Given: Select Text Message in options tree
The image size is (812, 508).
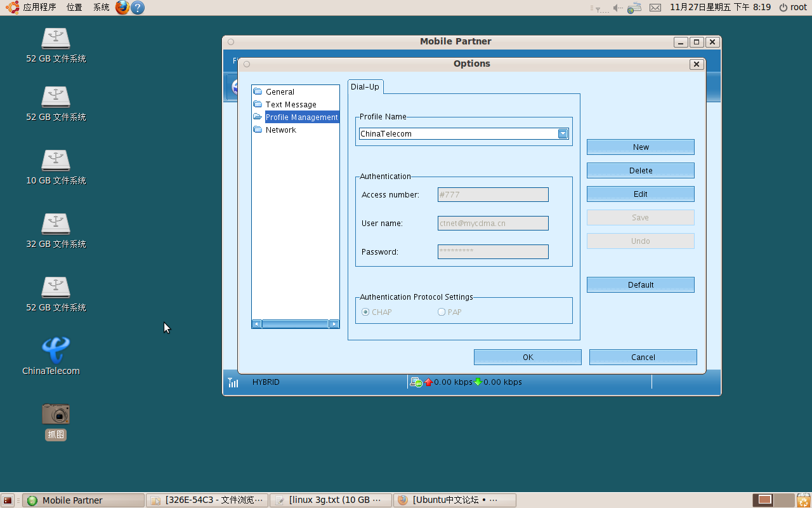Looking at the screenshot, I should [x=291, y=104].
